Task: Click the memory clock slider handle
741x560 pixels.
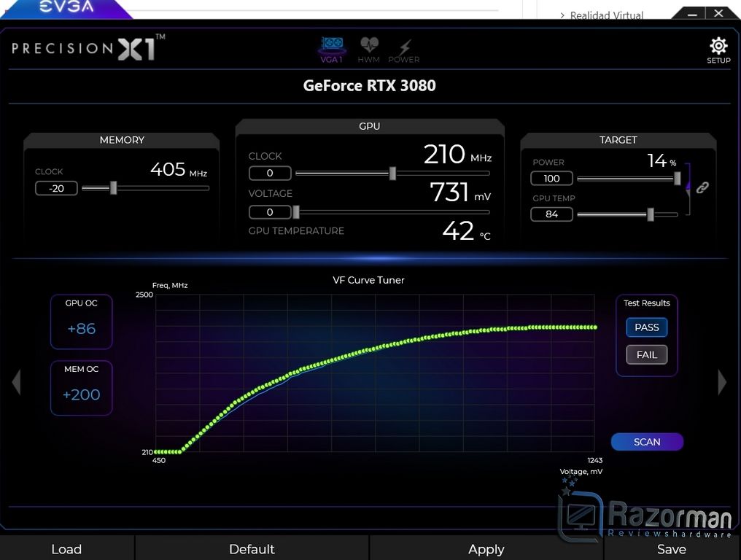Action: point(114,187)
